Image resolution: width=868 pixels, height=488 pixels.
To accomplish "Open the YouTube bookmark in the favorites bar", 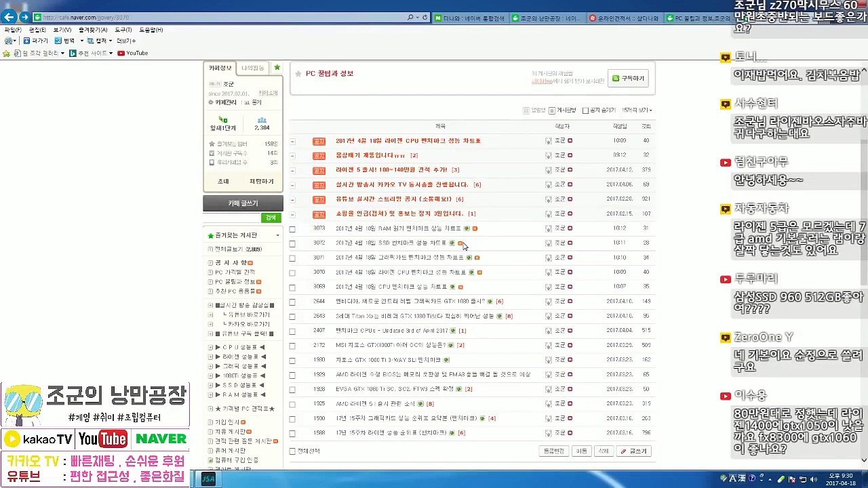I will click(x=133, y=53).
